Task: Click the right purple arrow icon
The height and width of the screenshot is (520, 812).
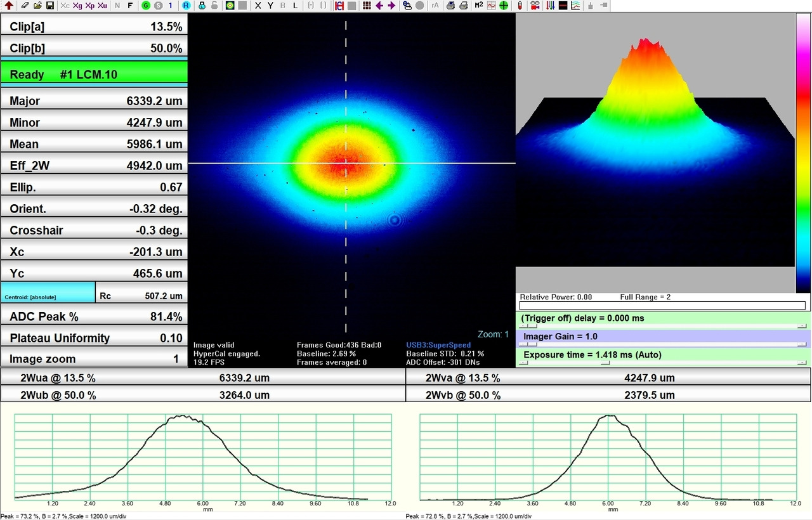Action: click(x=391, y=6)
